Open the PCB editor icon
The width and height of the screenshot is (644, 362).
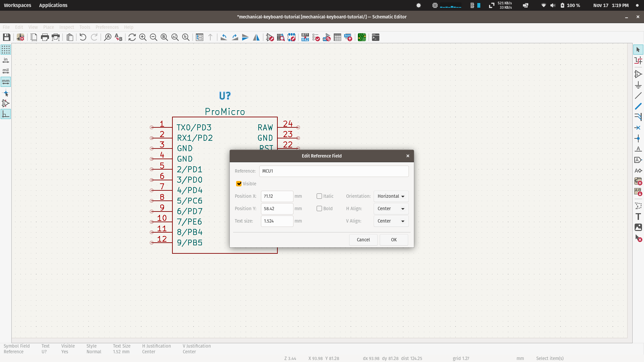pyautogui.click(x=362, y=37)
